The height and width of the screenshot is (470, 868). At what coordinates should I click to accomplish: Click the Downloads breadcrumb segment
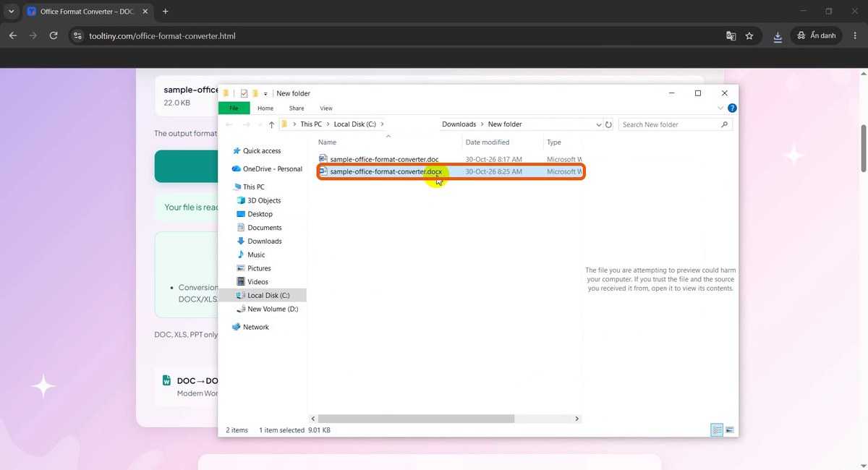pyautogui.click(x=459, y=124)
